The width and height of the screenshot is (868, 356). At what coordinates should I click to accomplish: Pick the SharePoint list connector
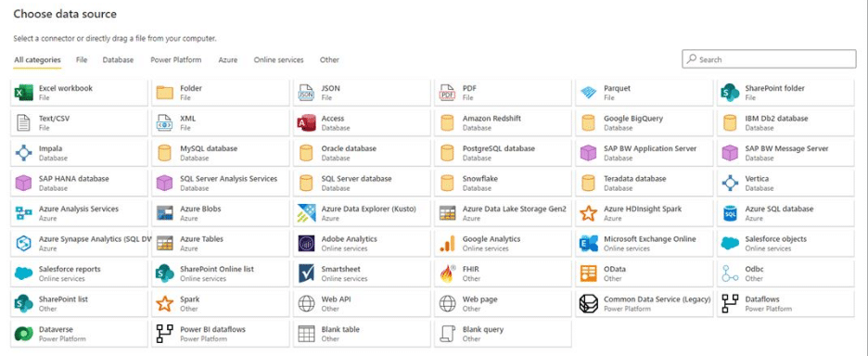[x=79, y=303]
